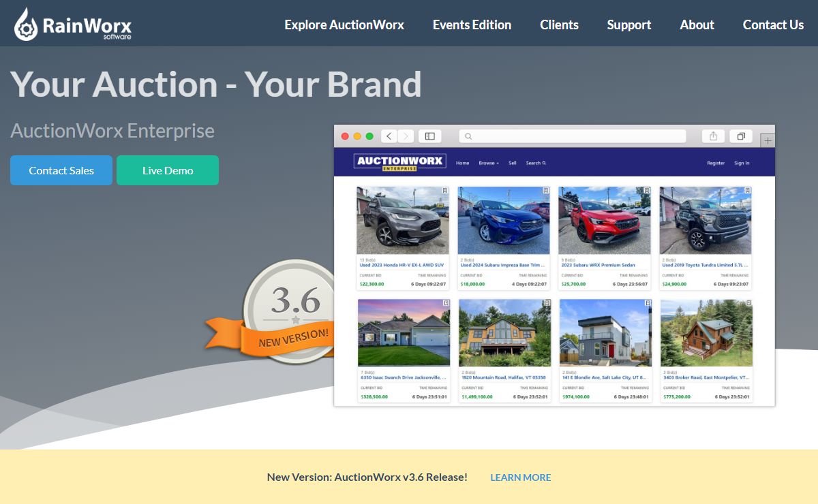Click the Contact Sales button

[x=61, y=170]
